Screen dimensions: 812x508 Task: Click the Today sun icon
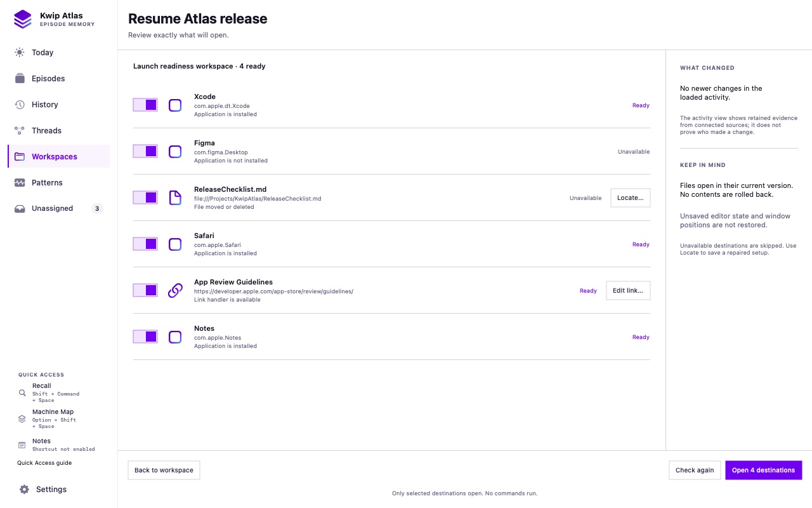(x=20, y=53)
